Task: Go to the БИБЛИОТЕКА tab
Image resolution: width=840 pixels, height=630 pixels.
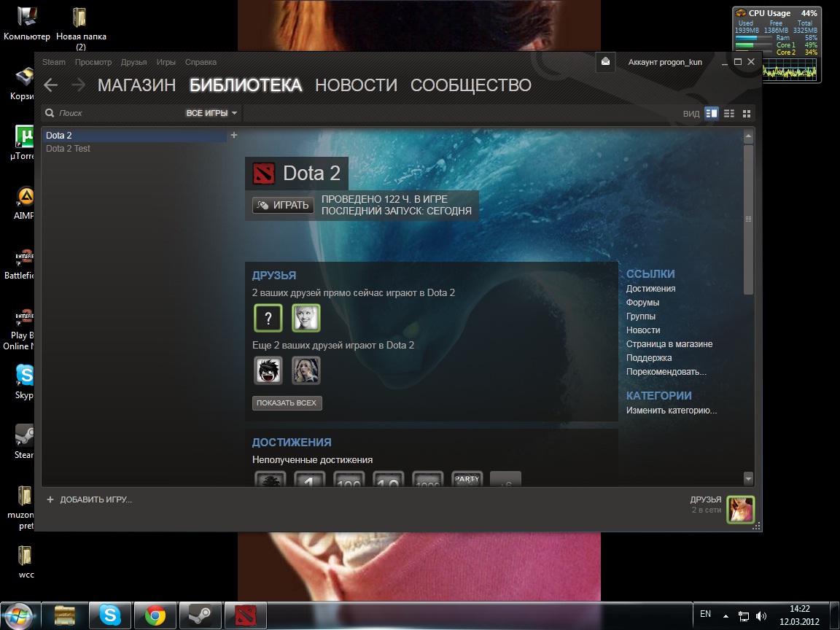Action: [246, 85]
